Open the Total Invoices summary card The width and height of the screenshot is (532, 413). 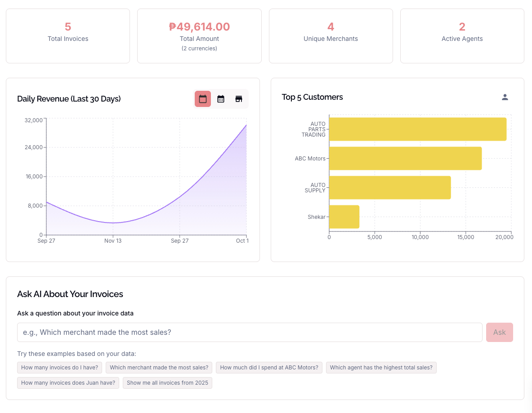tap(68, 36)
